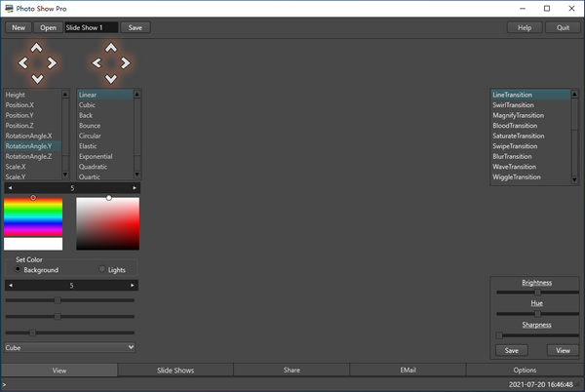Viewport: 585px width, 392px height.
Task: Click the down arrow in the left arrow pad
Action: point(37,78)
